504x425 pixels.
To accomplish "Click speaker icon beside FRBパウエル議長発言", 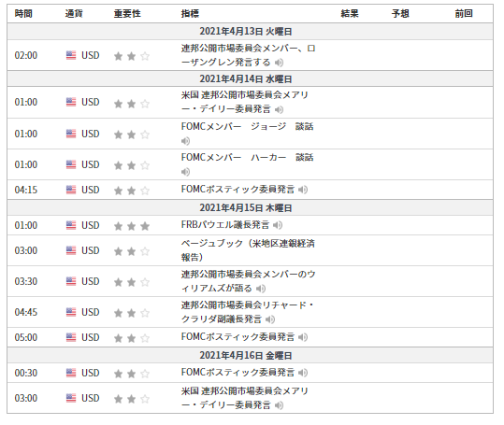I will point(278,225).
